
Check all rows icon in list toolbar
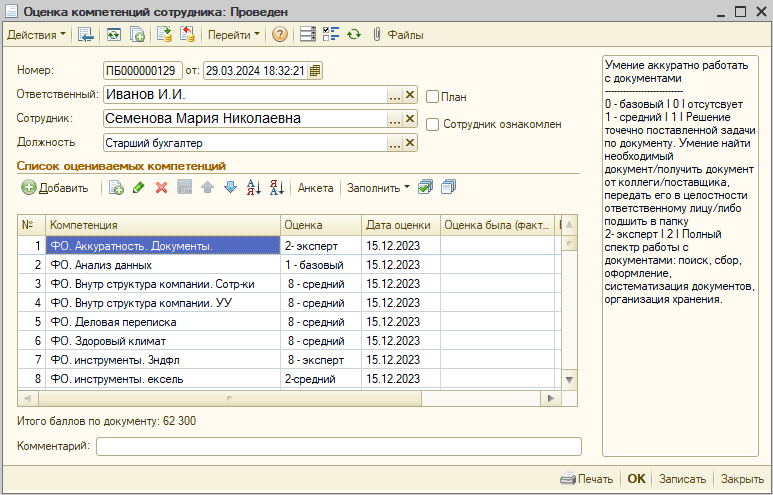(x=425, y=187)
